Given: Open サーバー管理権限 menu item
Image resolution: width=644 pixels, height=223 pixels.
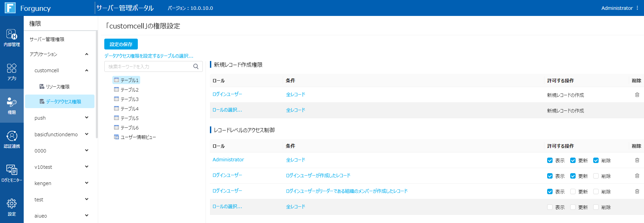Looking at the screenshot, I should (x=47, y=39).
